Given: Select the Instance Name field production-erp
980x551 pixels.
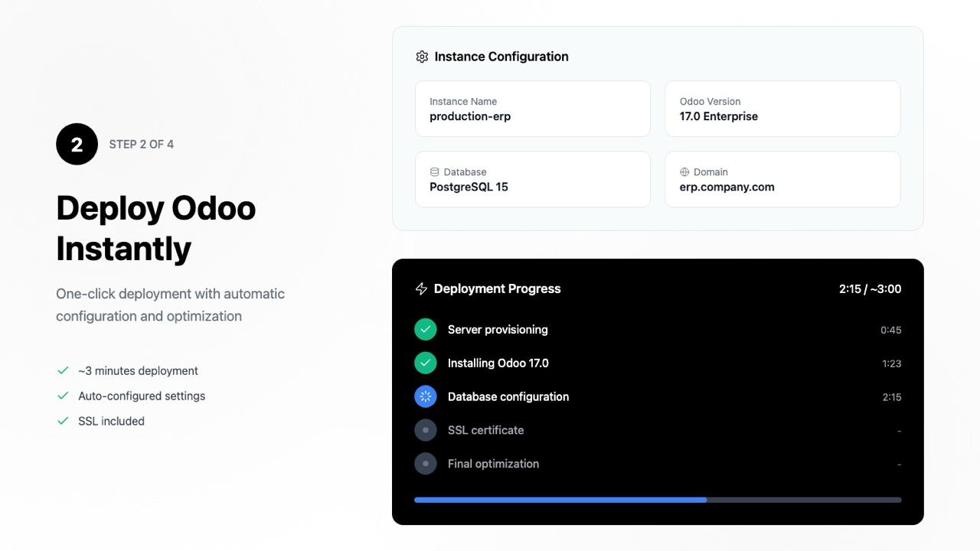Looking at the screenshot, I should pyautogui.click(x=533, y=109).
